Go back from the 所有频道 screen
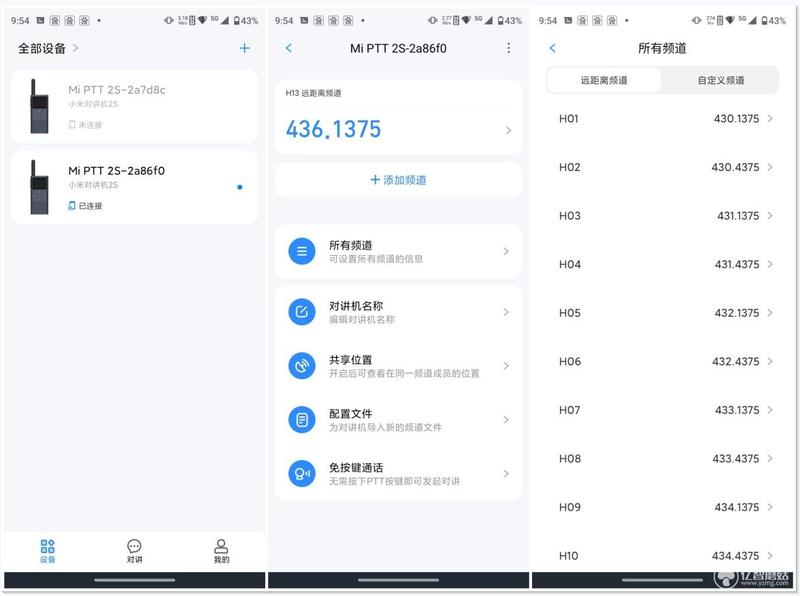800x596 pixels. 553,48
